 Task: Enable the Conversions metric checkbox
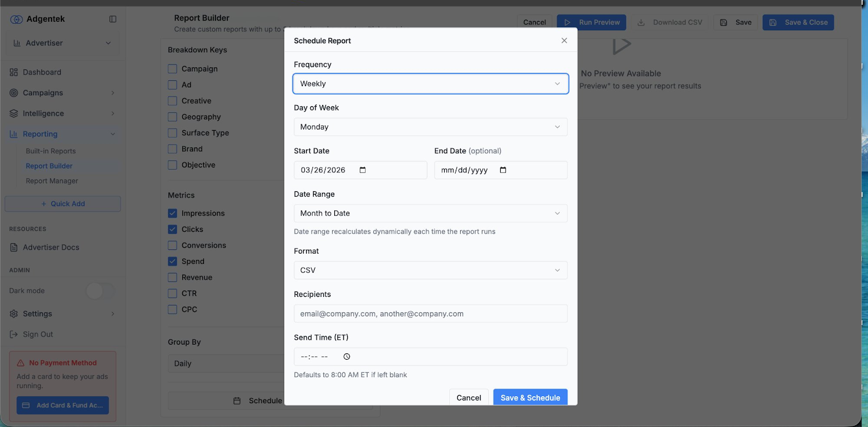point(173,245)
